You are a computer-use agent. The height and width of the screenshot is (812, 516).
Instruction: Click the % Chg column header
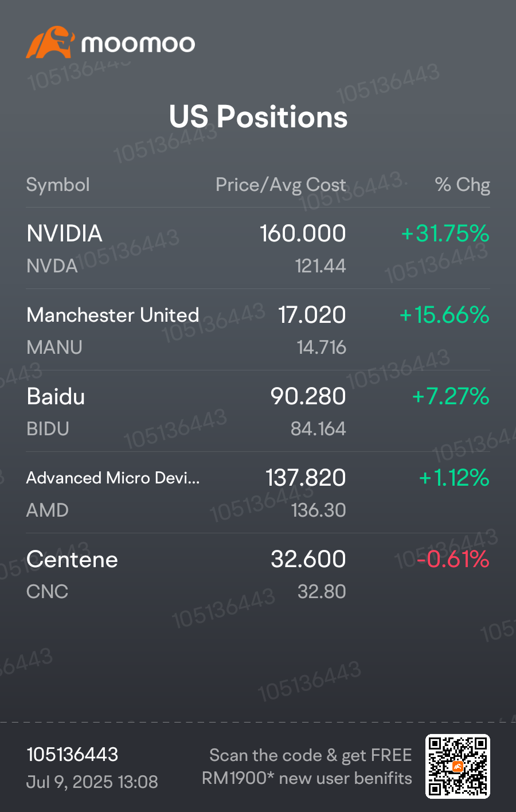pos(462,185)
